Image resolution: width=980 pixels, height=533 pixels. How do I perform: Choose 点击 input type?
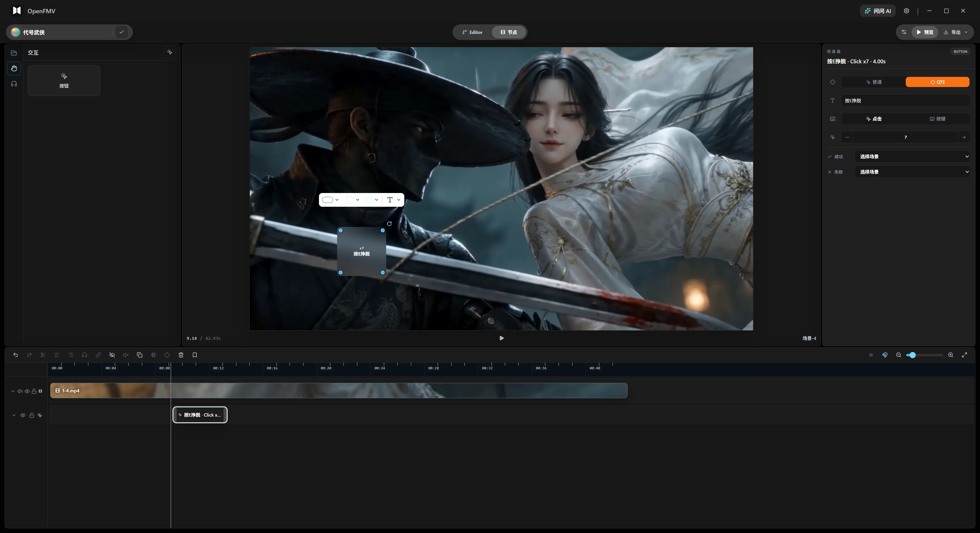pos(874,119)
